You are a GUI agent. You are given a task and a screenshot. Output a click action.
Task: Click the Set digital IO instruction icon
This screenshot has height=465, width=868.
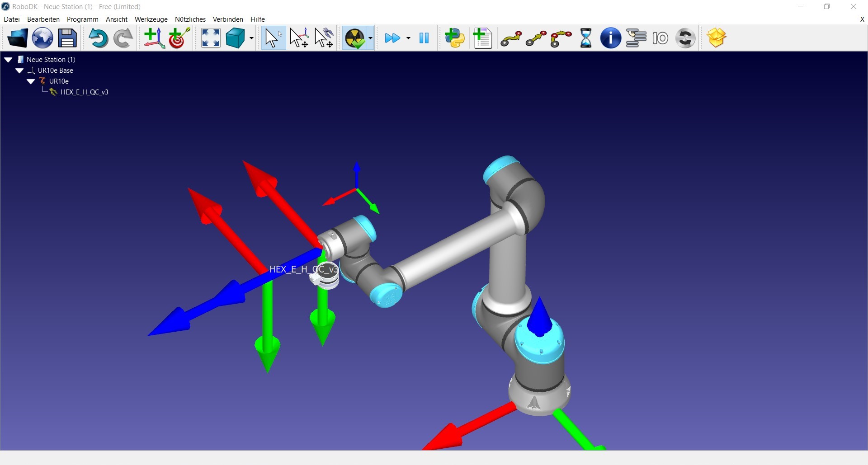pos(660,38)
